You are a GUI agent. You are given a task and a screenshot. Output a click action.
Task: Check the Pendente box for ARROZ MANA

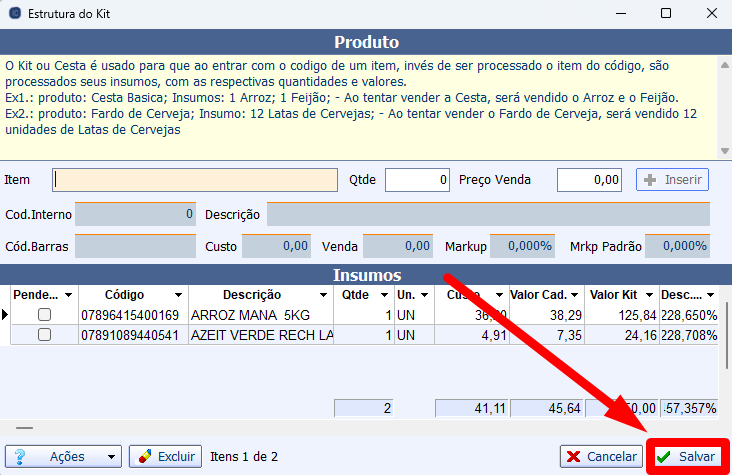tap(43, 315)
